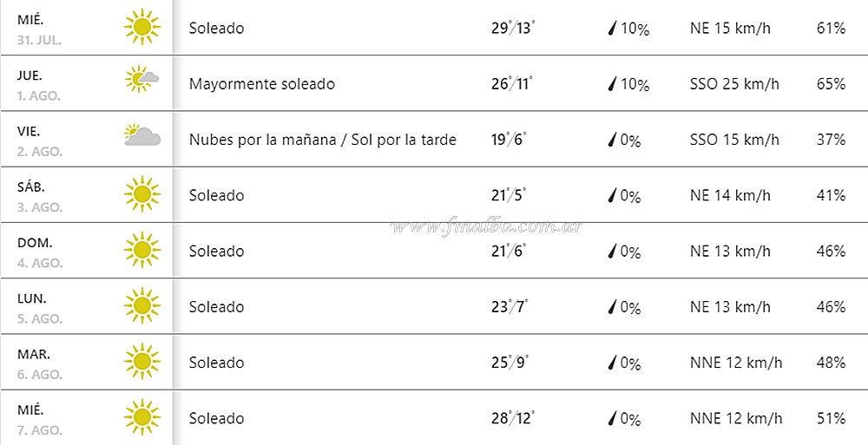Click the sun icon for SÁB. 3 AGO

pyautogui.click(x=142, y=194)
